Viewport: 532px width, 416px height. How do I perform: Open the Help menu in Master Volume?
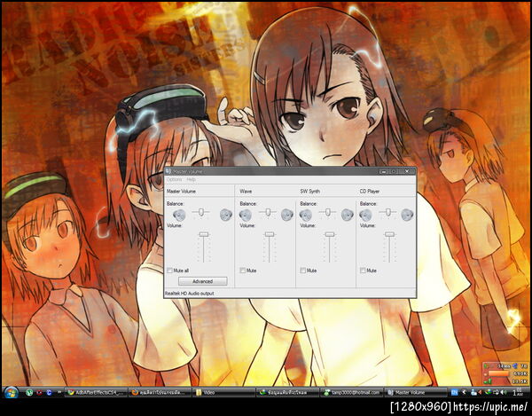[191, 179]
